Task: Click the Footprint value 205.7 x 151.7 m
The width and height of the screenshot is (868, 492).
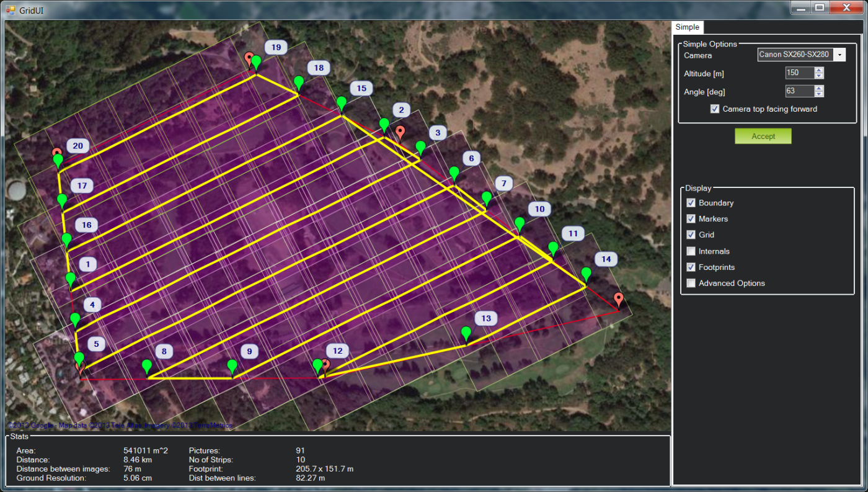Action: pyautogui.click(x=325, y=469)
